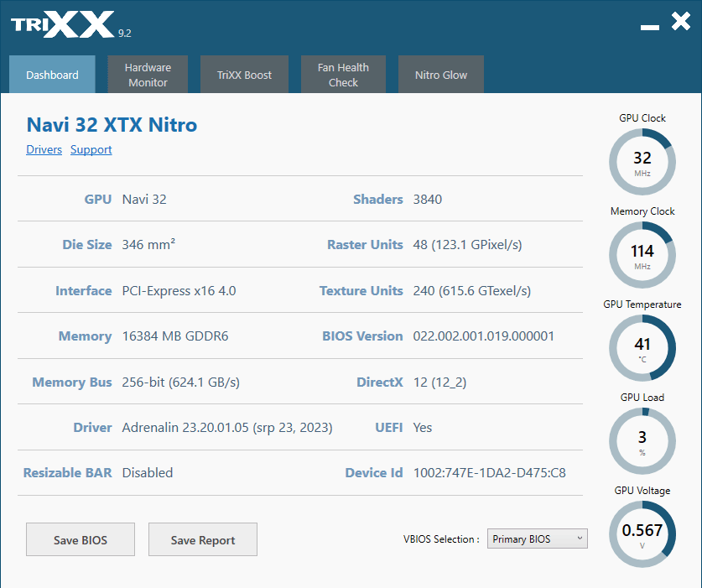Click the UEFI value Yes
702x588 pixels.
click(x=423, y=428)
